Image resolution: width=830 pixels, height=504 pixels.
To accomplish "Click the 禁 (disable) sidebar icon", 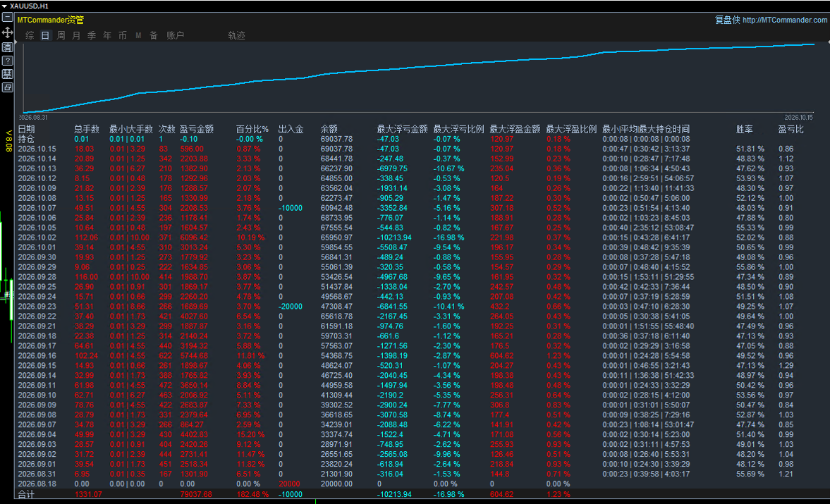I will [8, 74].
